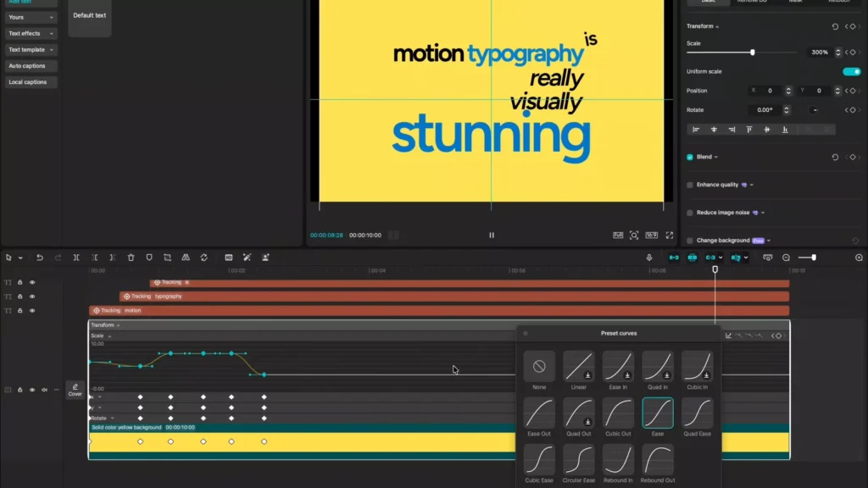Toggle the Uniform scale switch
The height and width of the screenshot is (488, 868).
click(851, 72)
